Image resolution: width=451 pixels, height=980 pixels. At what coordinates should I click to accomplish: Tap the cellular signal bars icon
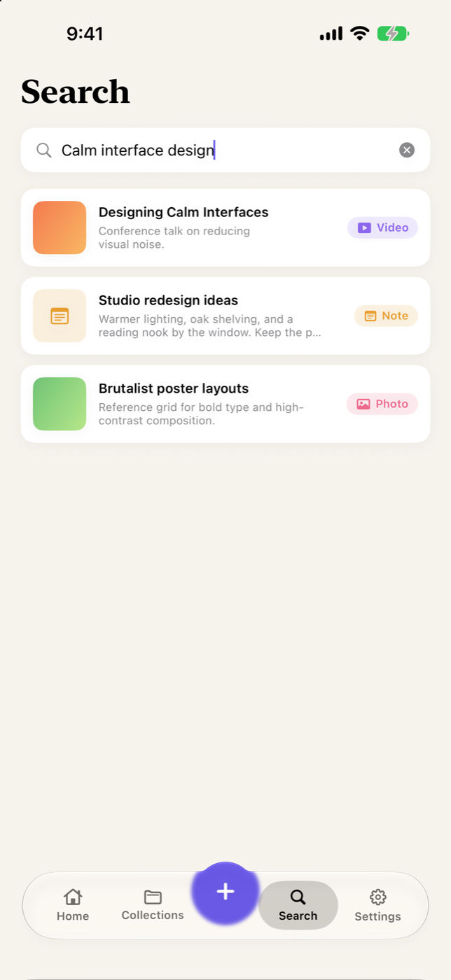(331, 34)
